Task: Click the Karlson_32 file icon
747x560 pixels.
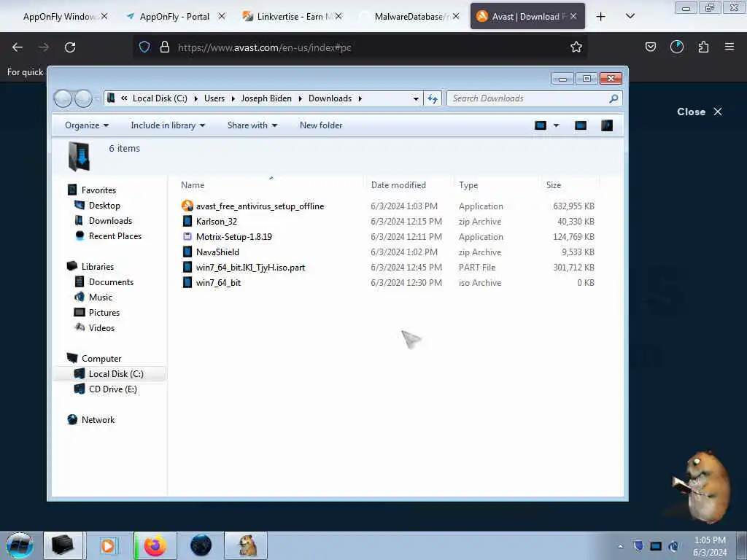Action: (187, 221)
